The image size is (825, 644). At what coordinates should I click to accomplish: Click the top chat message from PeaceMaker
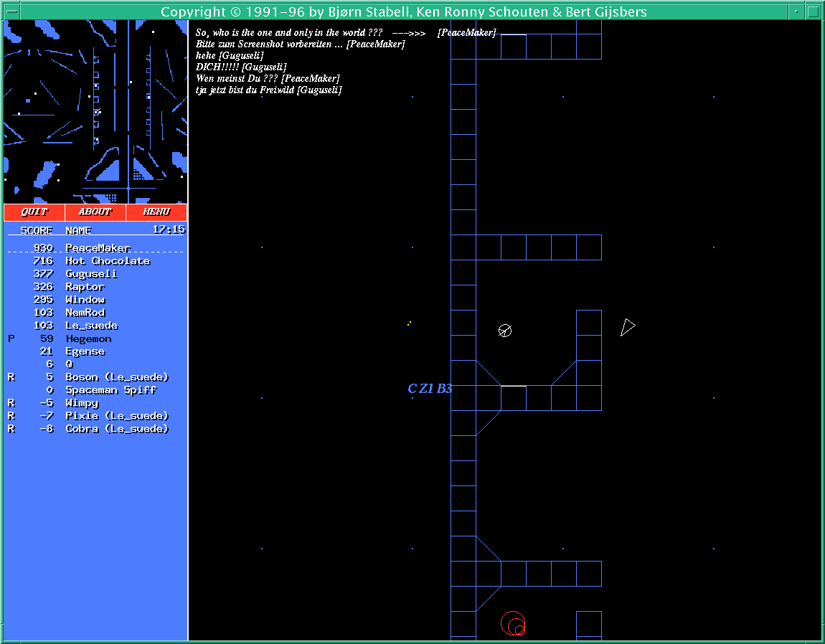[x=346, y=33]
